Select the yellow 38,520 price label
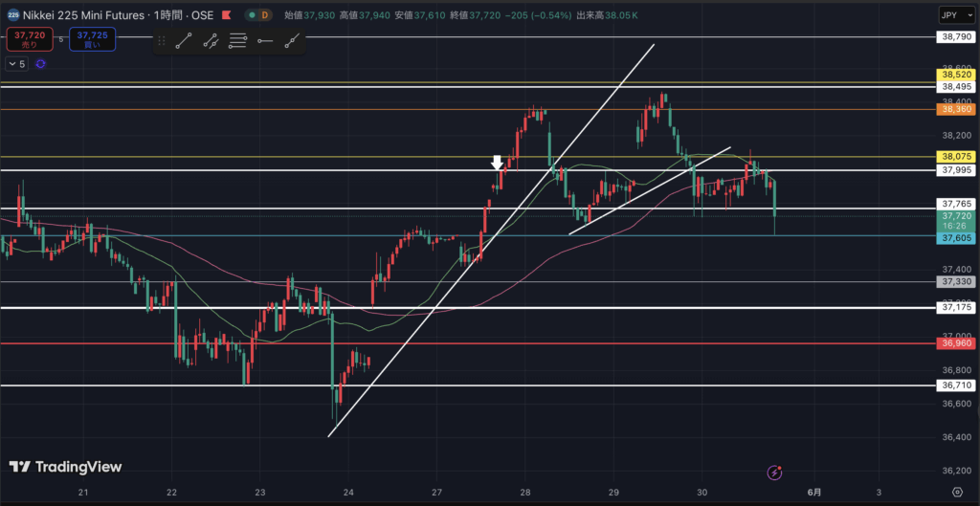The image size is (980, 506). tap(954, 75)
